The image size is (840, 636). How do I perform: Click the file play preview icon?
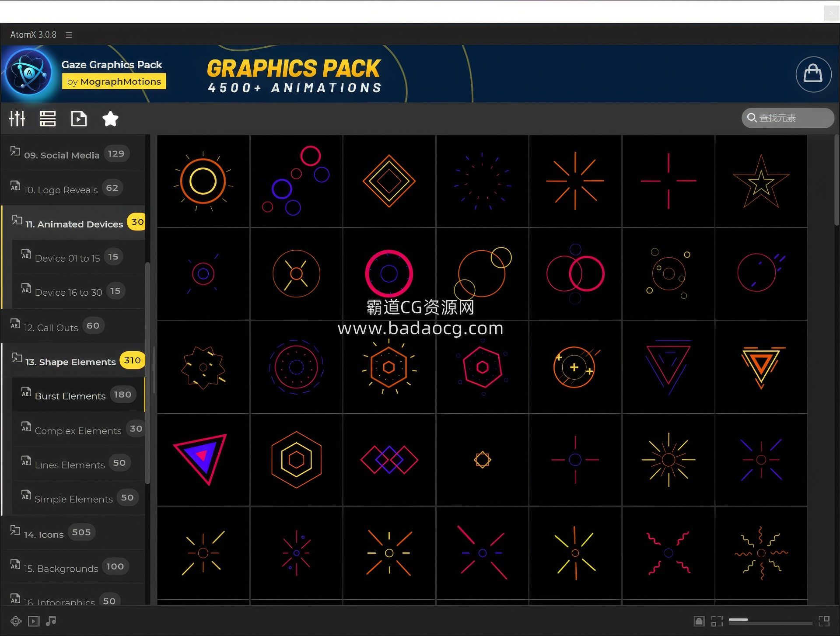[79, 119]
